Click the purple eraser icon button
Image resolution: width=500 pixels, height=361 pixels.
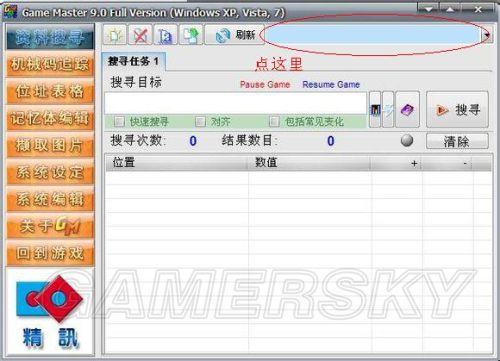pyautogui.click(x=407, y=110)
